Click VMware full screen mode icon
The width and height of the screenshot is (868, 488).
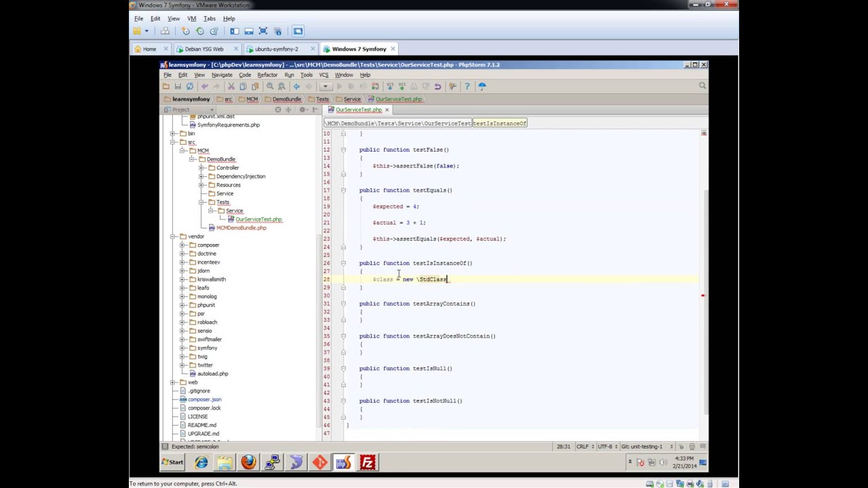tap(263, 31)
